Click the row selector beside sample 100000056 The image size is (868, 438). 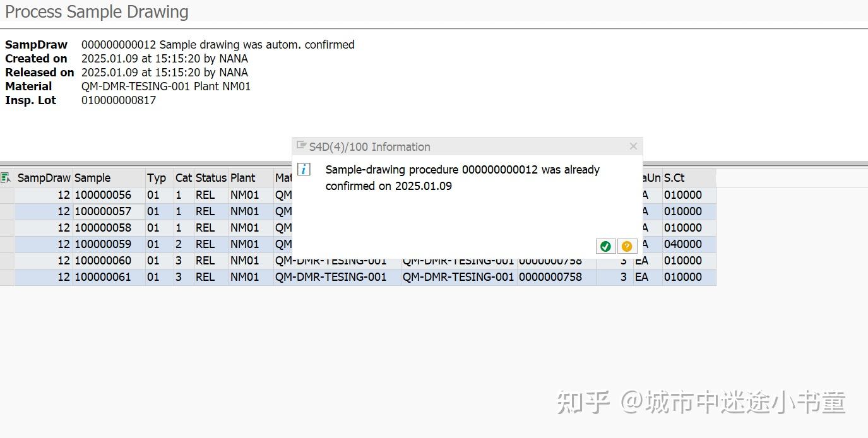(x=6, y=195)
